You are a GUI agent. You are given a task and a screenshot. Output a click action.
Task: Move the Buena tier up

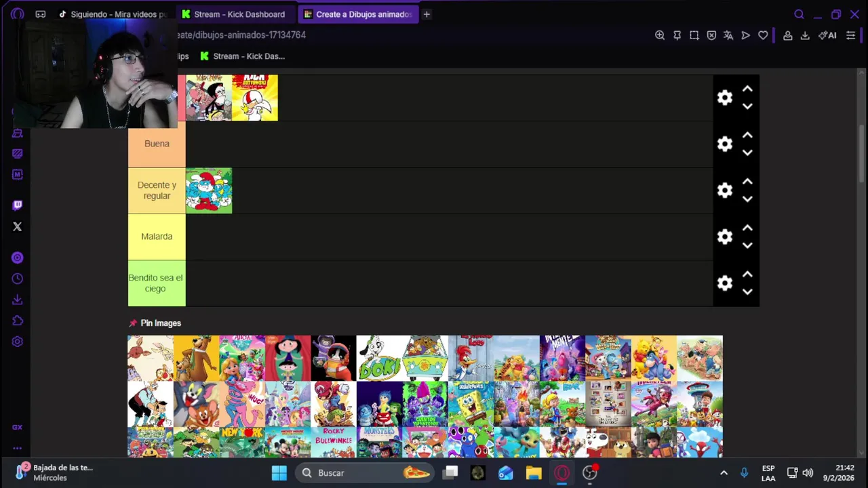[x=747, y=136]
